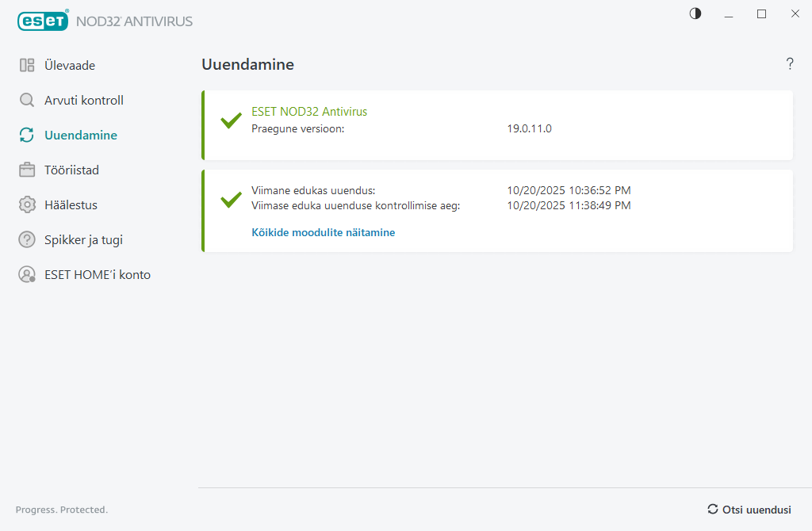The height and width of the screenshot is (531, 812).
Task: Click the Ülevaade overview icon in sidebar
Action: [27, 66]
